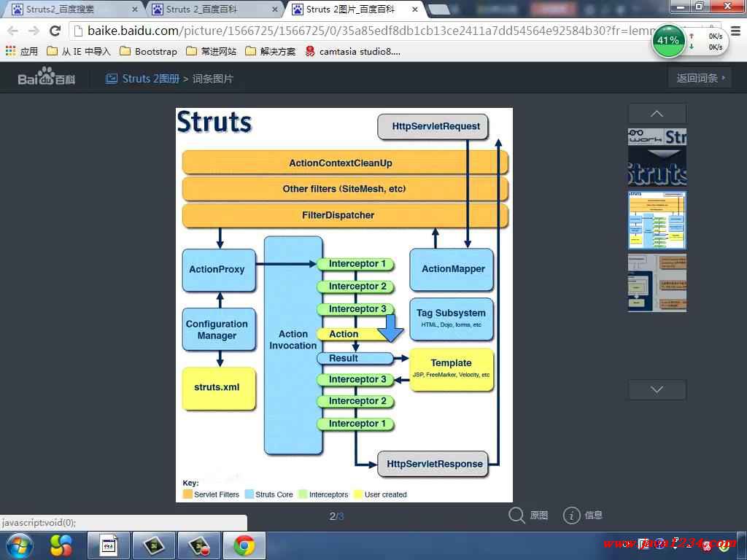Open a new browser tab
This screenshot has width=747, height=560.
[x=438, y=9]
